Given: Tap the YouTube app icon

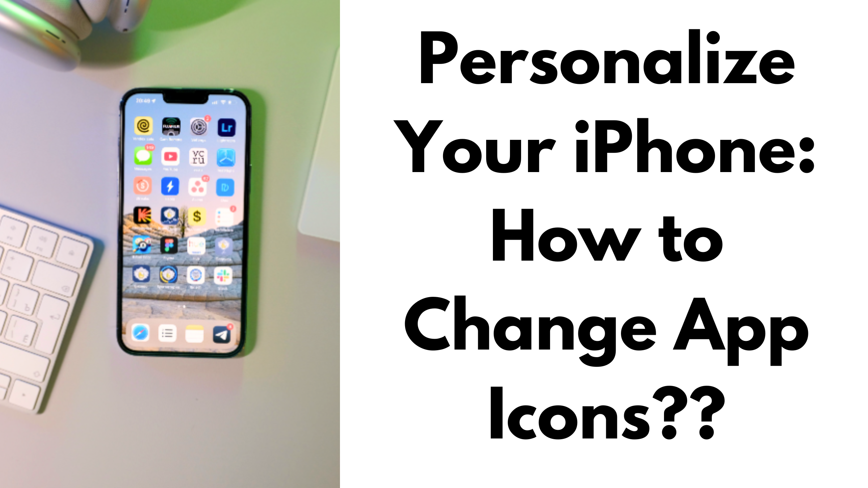Looking at the screenshot, I should pyautogui.click(x=169, y=157).
